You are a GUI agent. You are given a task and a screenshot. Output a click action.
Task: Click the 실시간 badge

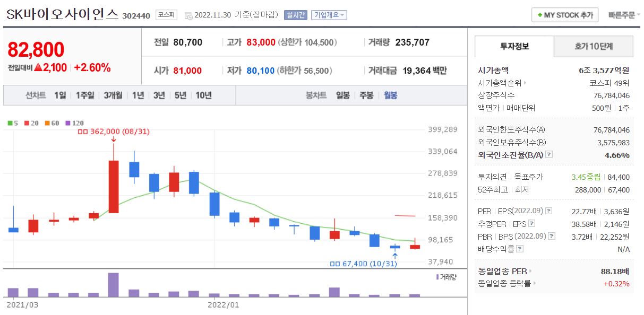[x=295, y=15]
